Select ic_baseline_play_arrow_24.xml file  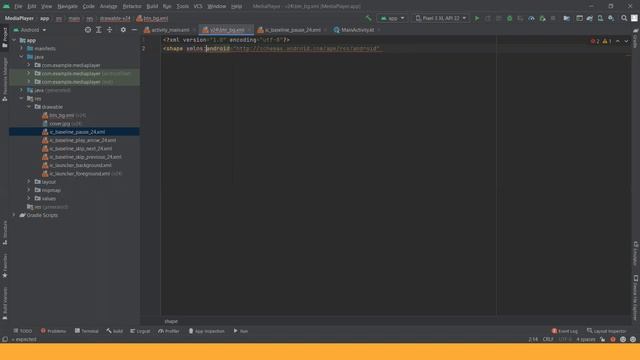83,140
